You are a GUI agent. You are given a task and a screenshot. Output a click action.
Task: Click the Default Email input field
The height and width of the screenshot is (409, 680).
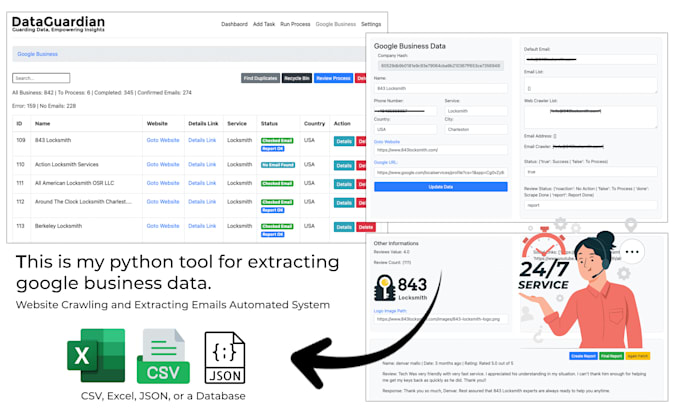[590, 59]
